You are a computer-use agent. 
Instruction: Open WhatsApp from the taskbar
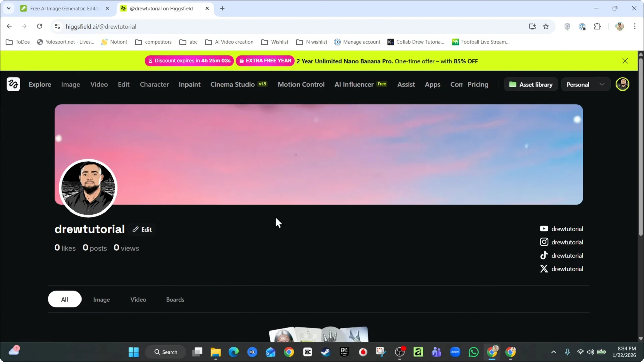473,352
